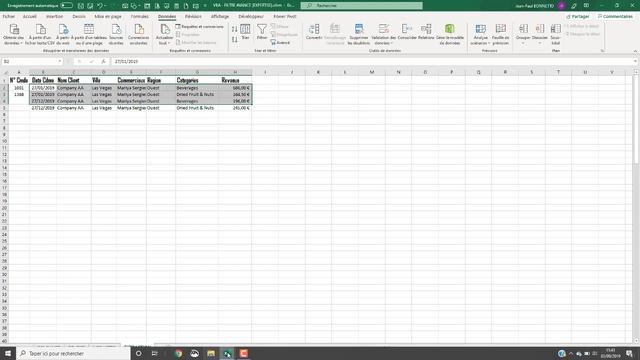Viewport: 640px width, 360px height.
Task: Toggle Enregistrement automatique switch
Action: pyautogui.click(x=67, y=6)
